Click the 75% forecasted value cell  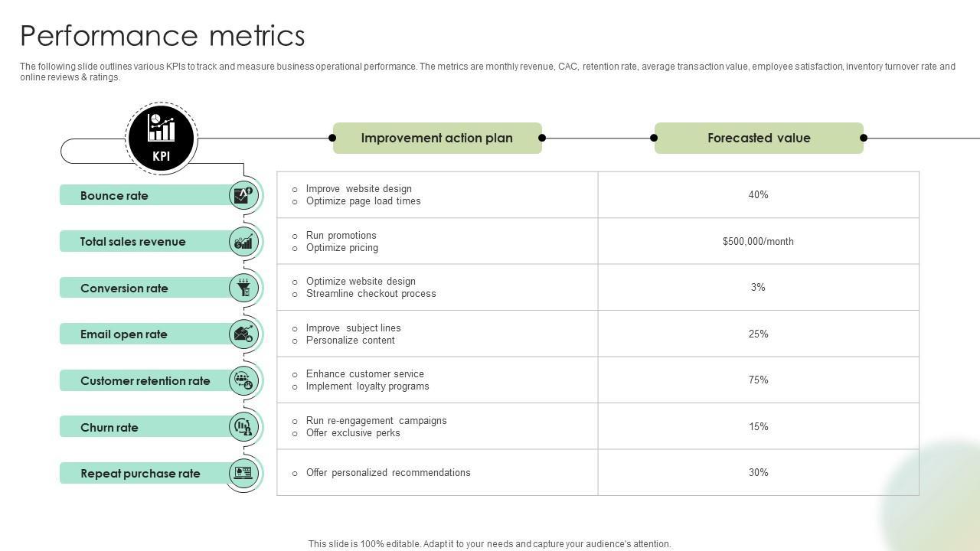coord(758,380)
